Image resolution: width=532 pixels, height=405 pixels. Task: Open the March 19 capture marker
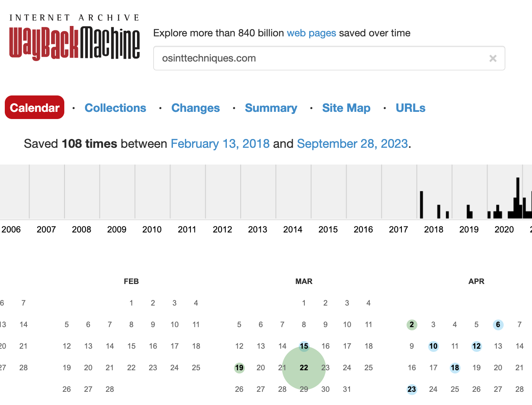click(239, 367)
